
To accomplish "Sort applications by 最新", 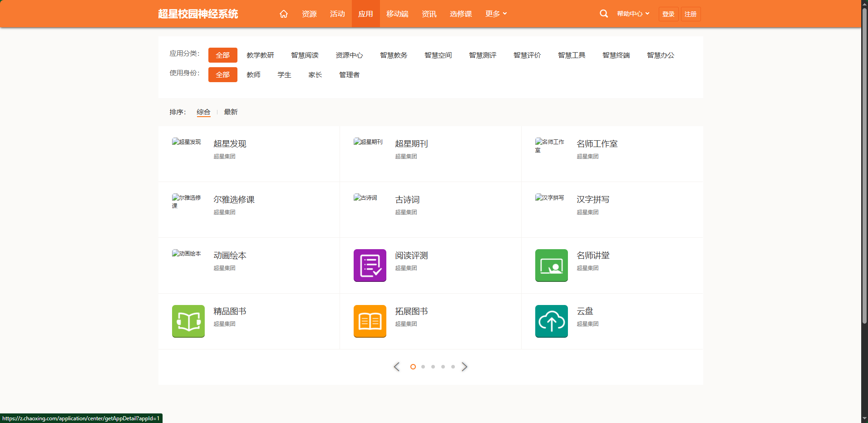I will point(231,112).
